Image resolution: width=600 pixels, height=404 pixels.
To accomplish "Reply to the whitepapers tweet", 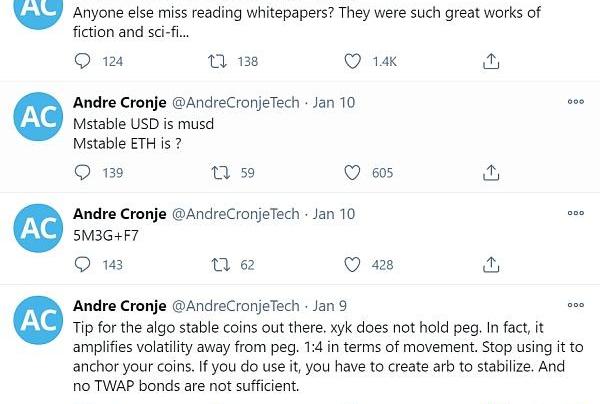I will click(83, 62).
